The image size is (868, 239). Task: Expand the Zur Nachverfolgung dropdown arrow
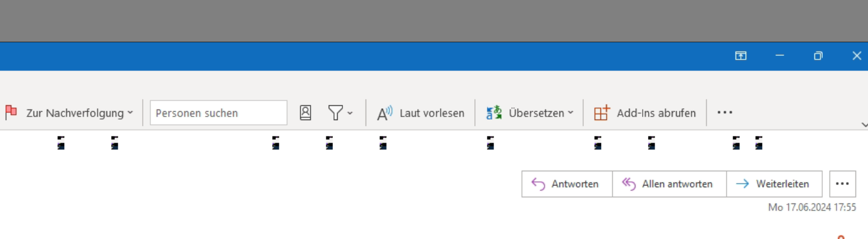130,113
